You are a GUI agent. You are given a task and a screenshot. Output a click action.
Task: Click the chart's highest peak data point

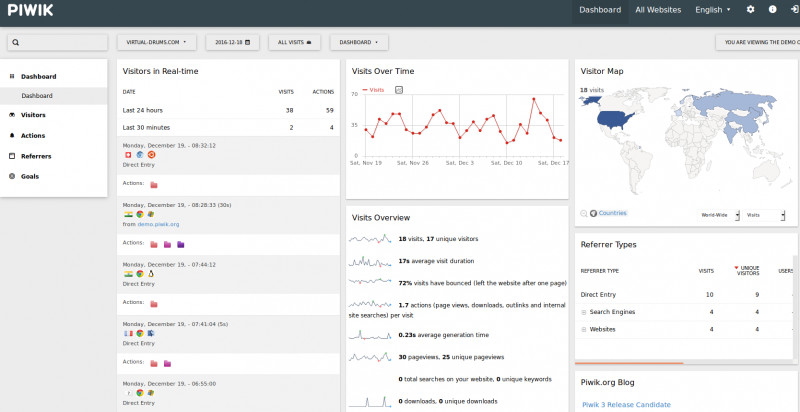tap(534, 99)
